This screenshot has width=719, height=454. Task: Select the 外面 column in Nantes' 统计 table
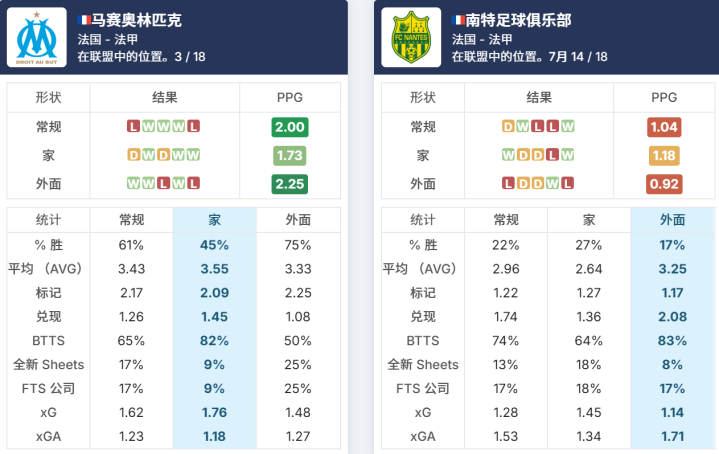pyautogui.click(x=672, y=220)
